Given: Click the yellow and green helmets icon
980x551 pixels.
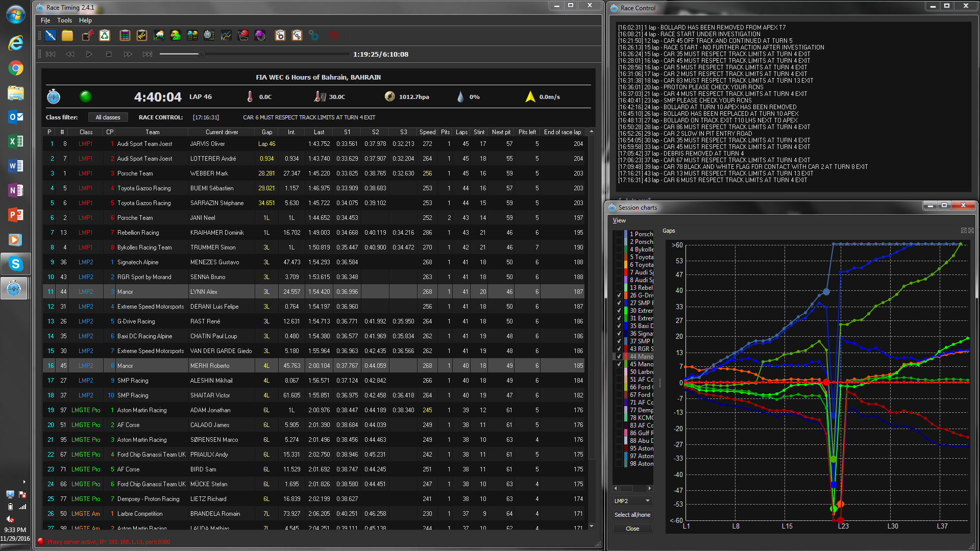Looking at the screenshot, I should tap(176, 35).
